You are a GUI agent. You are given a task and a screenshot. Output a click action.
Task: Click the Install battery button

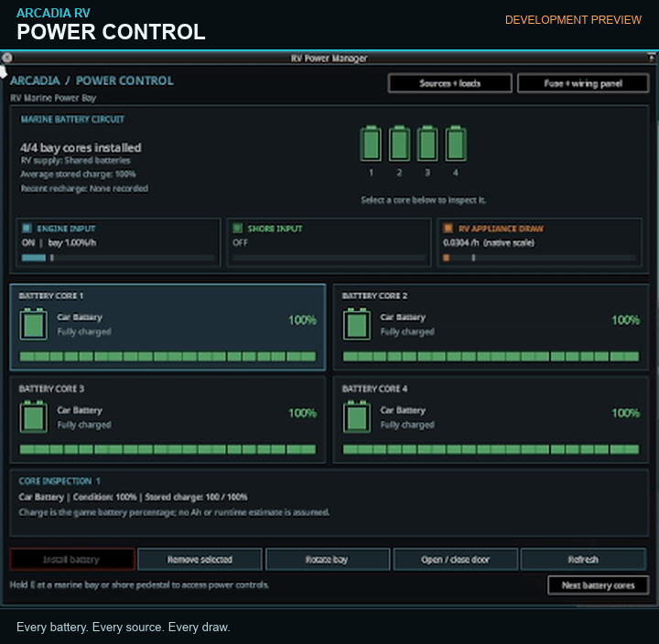coord(72,559)
